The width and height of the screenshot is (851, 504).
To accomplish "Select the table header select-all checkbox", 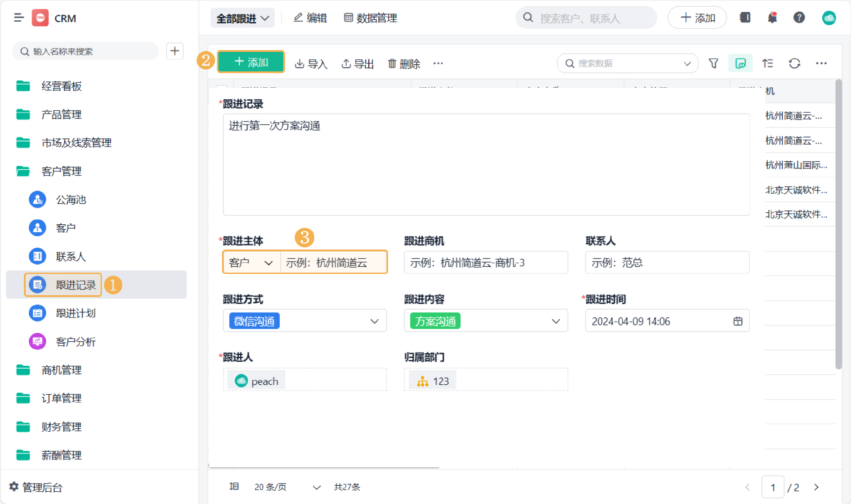I will [221, 86].
